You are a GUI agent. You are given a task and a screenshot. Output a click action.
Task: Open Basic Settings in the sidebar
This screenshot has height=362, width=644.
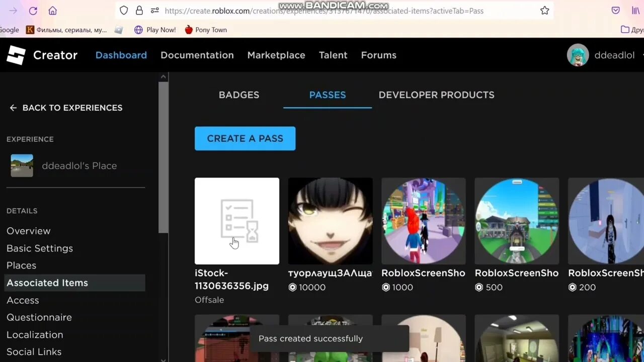point(40,248)
